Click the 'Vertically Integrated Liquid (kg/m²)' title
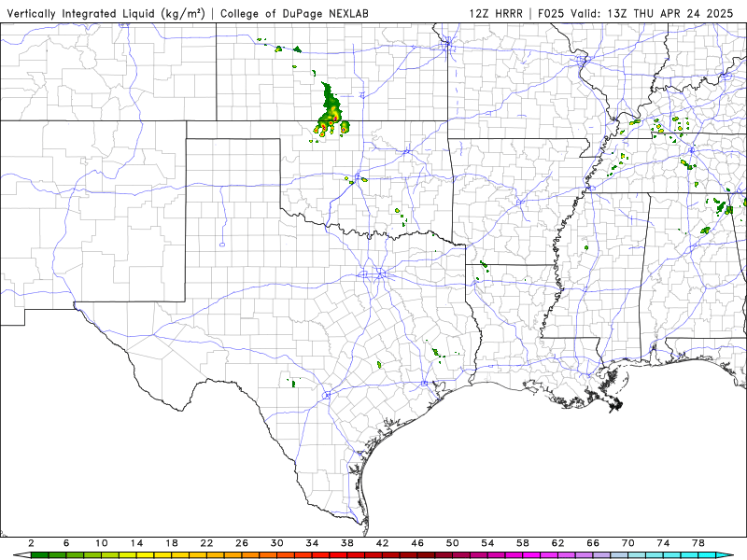 pos(106,13)
